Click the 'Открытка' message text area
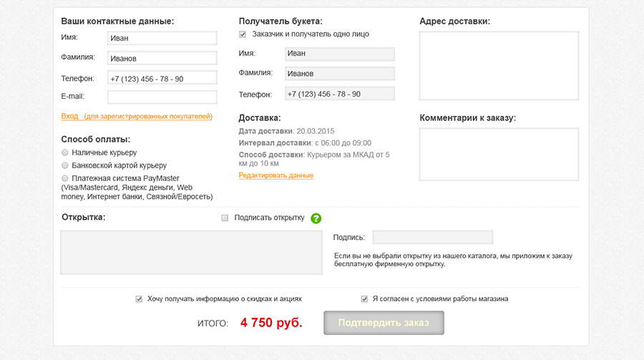 click(191, 252)
